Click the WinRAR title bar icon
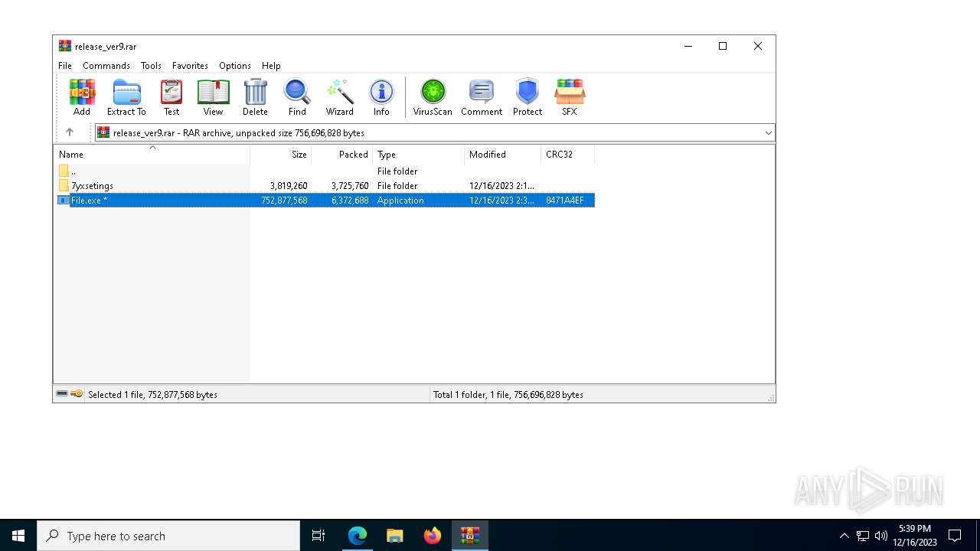The image size is (980, 551). tap(65, 46)
